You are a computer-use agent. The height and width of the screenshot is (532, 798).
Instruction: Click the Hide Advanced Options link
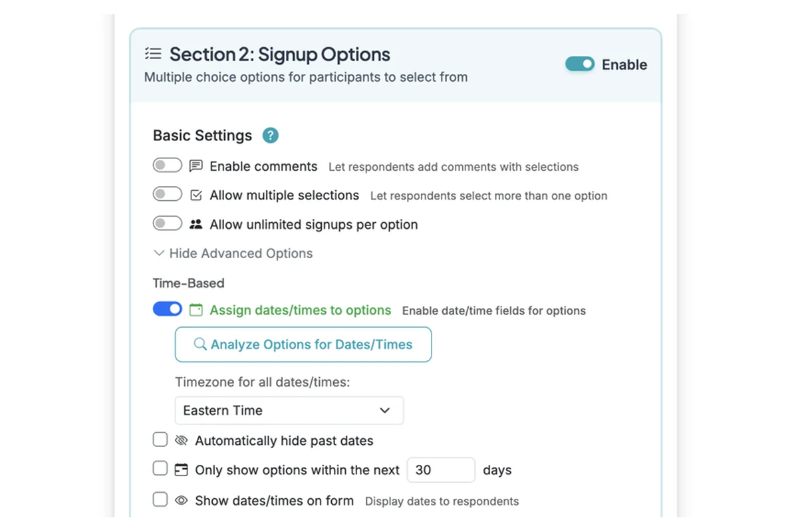pyautogui.click(x=241, y=253)
